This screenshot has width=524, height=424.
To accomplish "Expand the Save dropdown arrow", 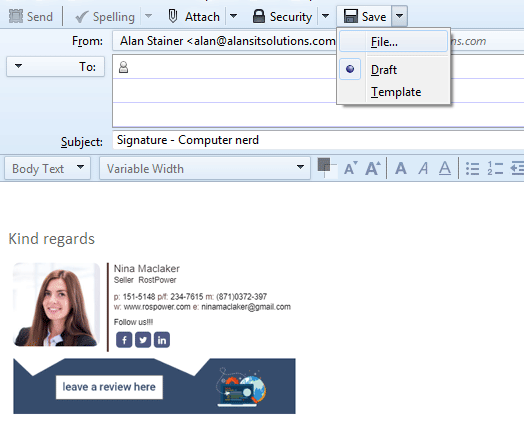I will click(399, 16).
